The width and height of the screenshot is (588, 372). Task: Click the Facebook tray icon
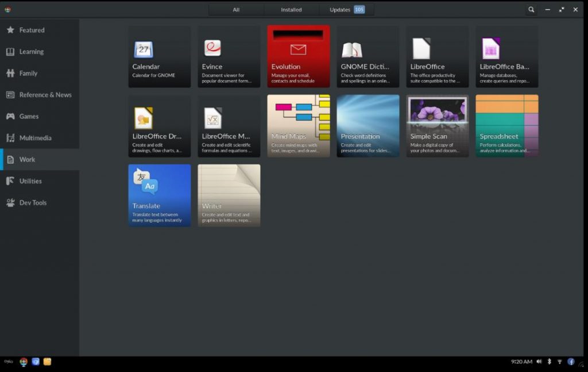point(571,362)
